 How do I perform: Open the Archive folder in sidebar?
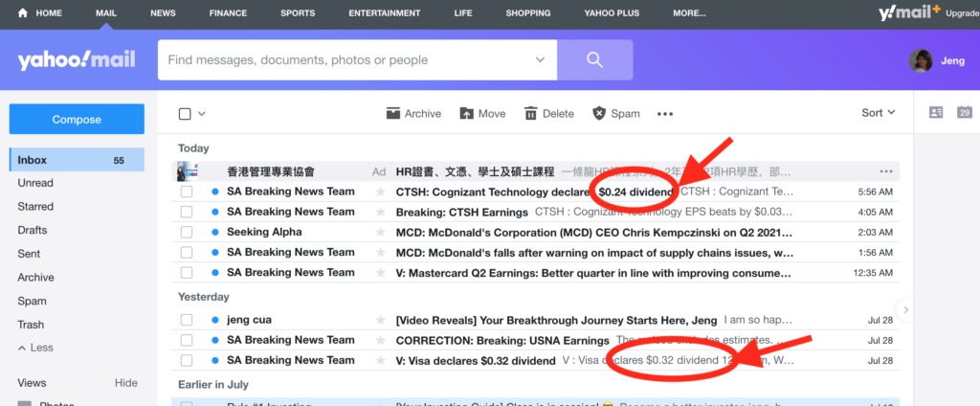click(x=35, y=277)
